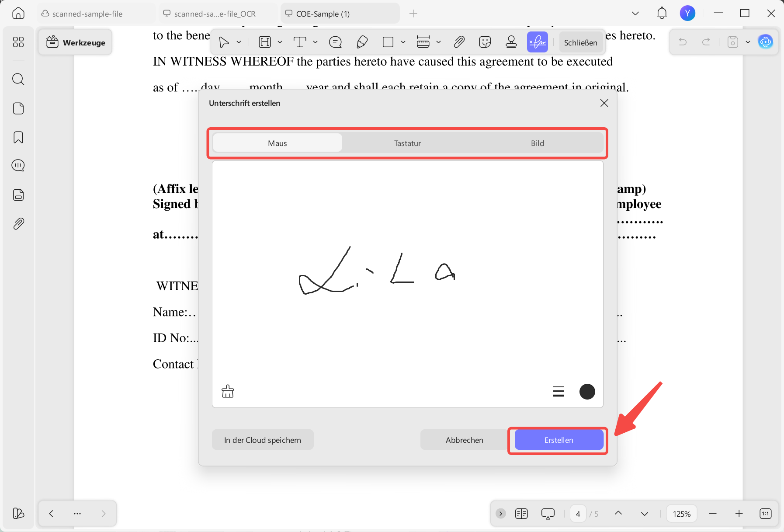Select the sticker tool
The width and height of the screenshot is (784, 532).
[485, 42]
